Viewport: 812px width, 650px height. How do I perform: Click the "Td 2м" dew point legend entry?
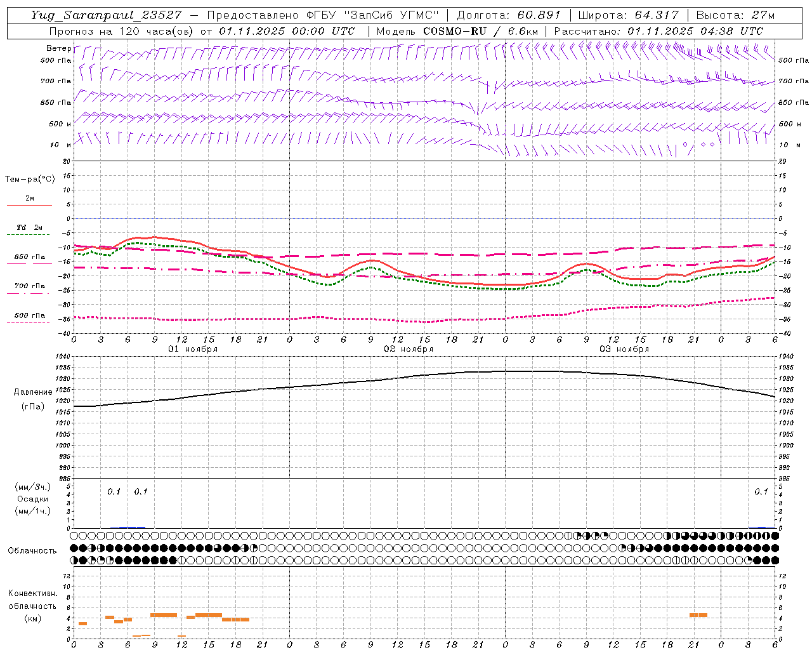pyautogui.click(x=29, y=228)
